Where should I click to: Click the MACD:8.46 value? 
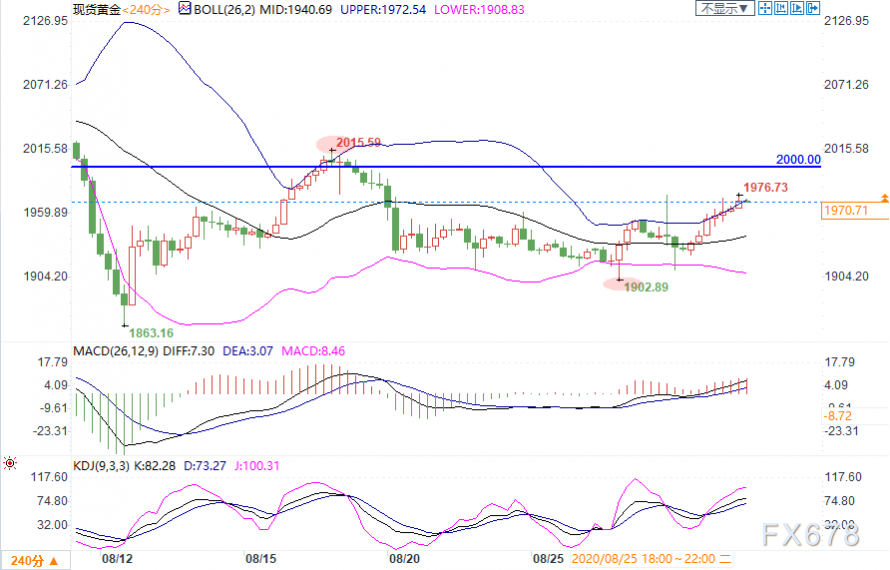(x=313, y=351)
